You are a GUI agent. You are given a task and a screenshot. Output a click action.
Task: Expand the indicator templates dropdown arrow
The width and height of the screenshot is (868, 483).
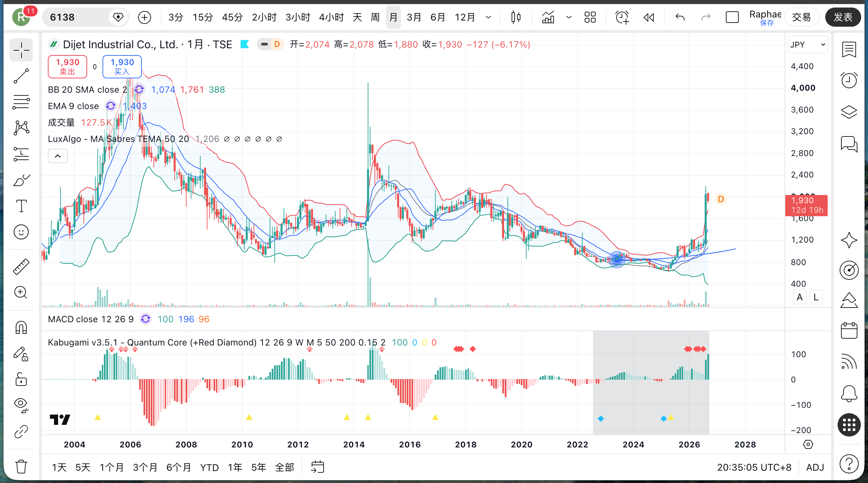pyautogui.click(x=569, y=17)
